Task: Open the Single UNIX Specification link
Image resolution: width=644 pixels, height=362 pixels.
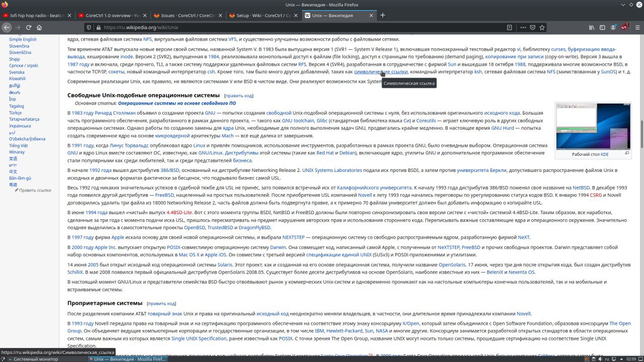Action: coord(199,339)
